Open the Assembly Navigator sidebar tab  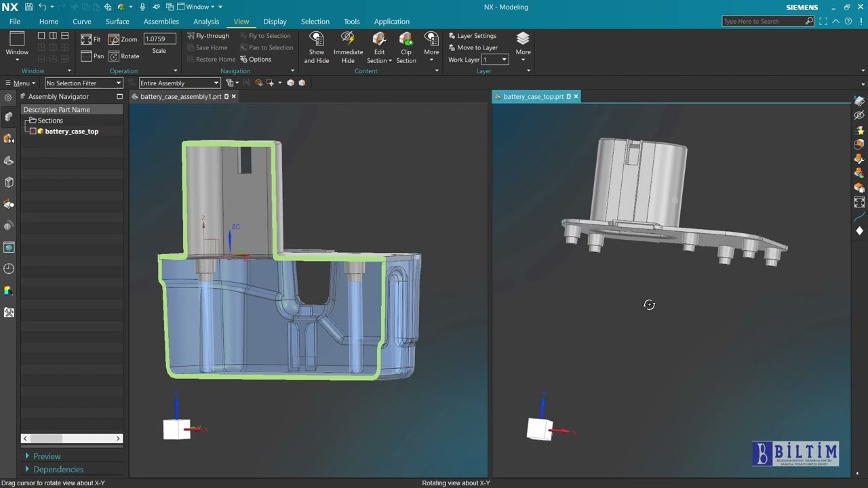point(9,117)
